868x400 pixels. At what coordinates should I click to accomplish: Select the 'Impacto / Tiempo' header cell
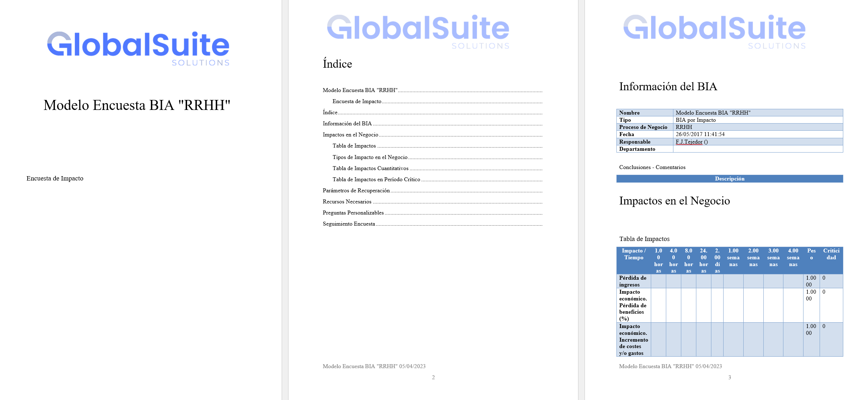(634, 261)
